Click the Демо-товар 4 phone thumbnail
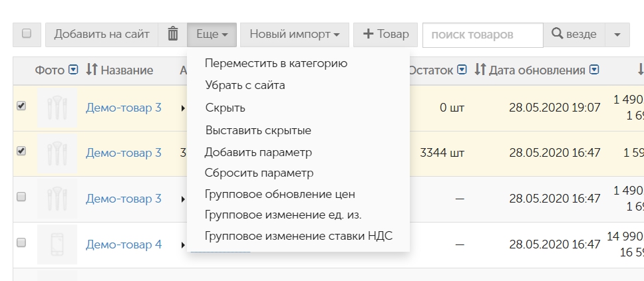The height and width of the screenshot is (281, 644). point(57,244)
